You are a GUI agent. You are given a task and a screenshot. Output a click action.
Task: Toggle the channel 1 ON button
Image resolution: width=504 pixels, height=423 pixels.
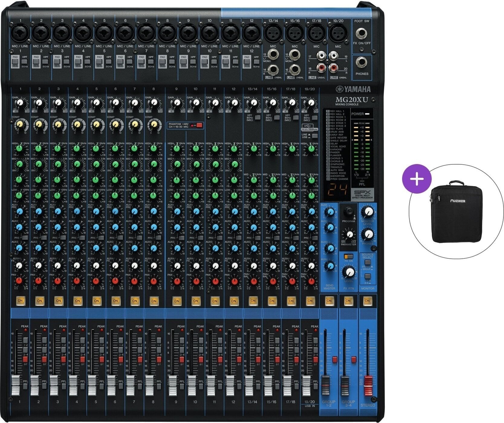point(21,301)
